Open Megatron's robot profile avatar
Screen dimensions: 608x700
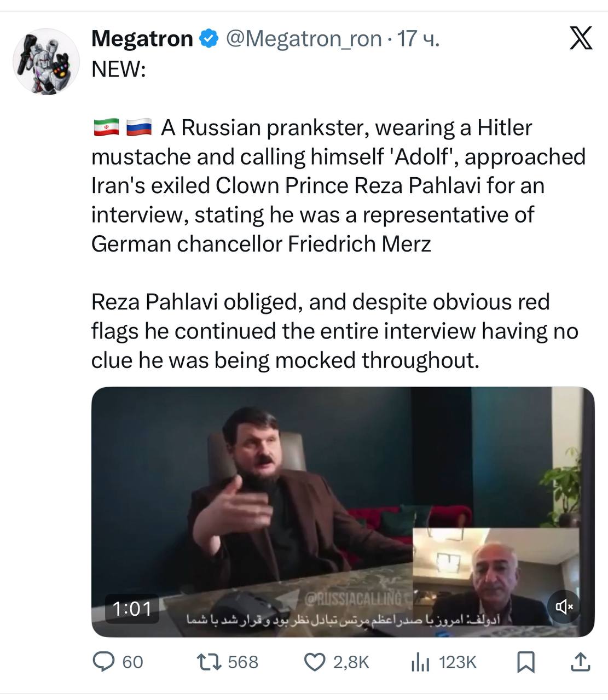[47, 61]
